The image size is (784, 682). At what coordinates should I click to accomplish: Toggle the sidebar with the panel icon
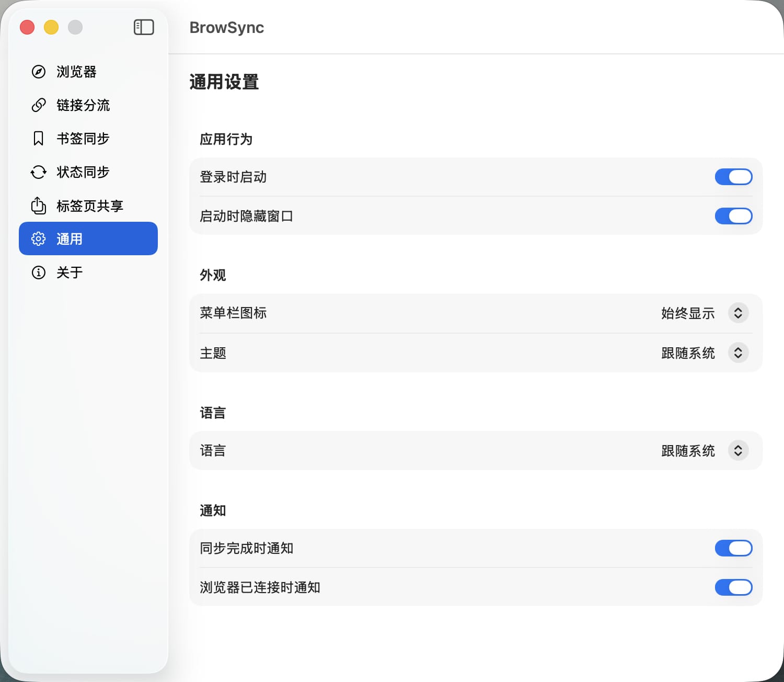tap(144, 27)
